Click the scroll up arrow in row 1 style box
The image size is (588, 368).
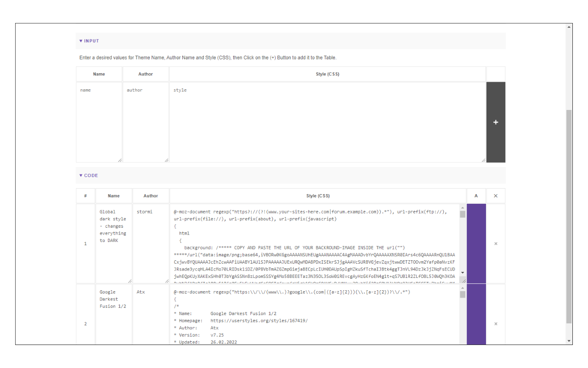pos(463,207)
